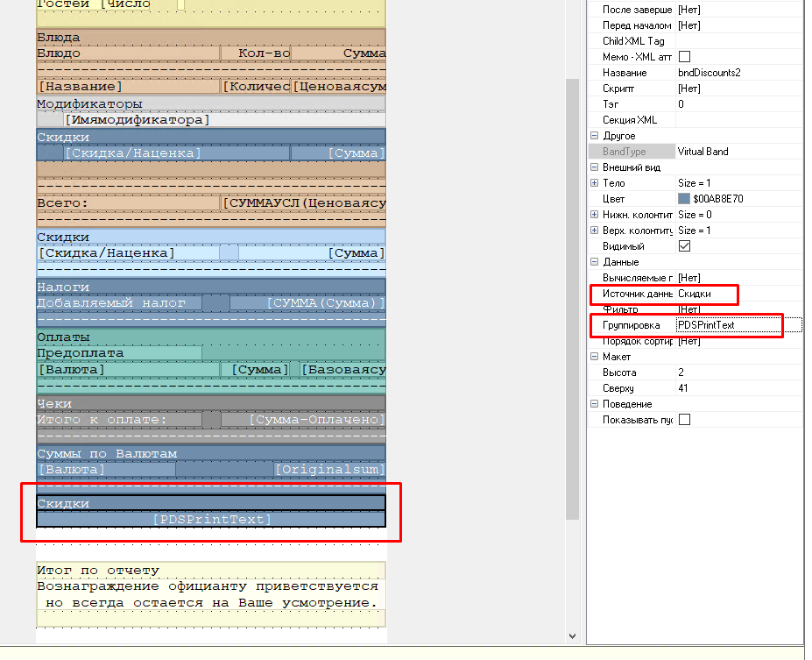
Task: Select the [PDSPrintText] field in bottom Скидки band
Action: [x=211, y=520]
